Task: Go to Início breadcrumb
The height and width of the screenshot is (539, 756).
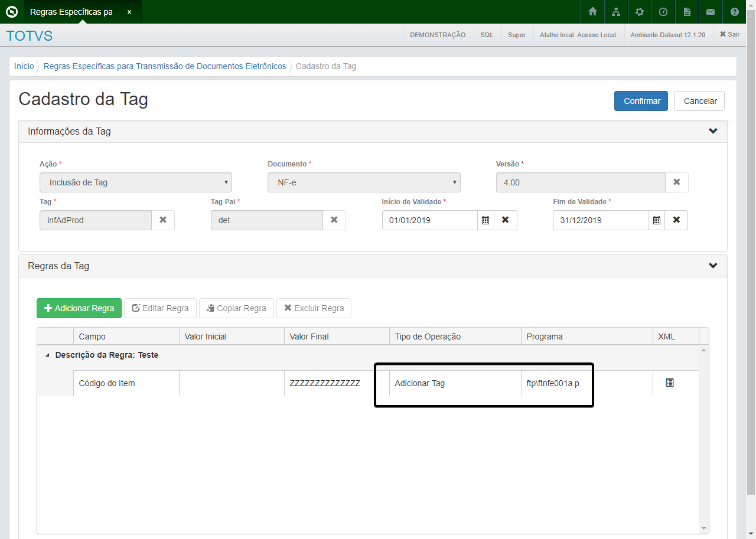Action: tap(24, 66)
